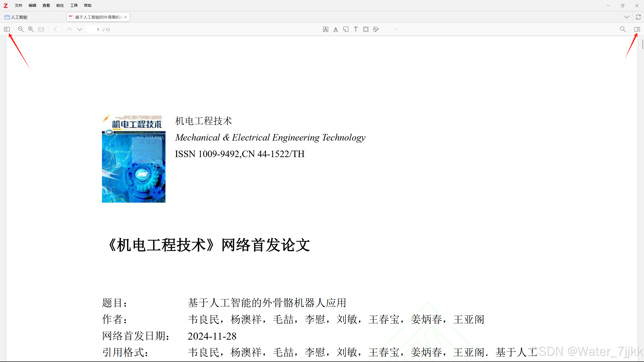
Task: Click the sync with server icon
Action: tap(638, 17)
